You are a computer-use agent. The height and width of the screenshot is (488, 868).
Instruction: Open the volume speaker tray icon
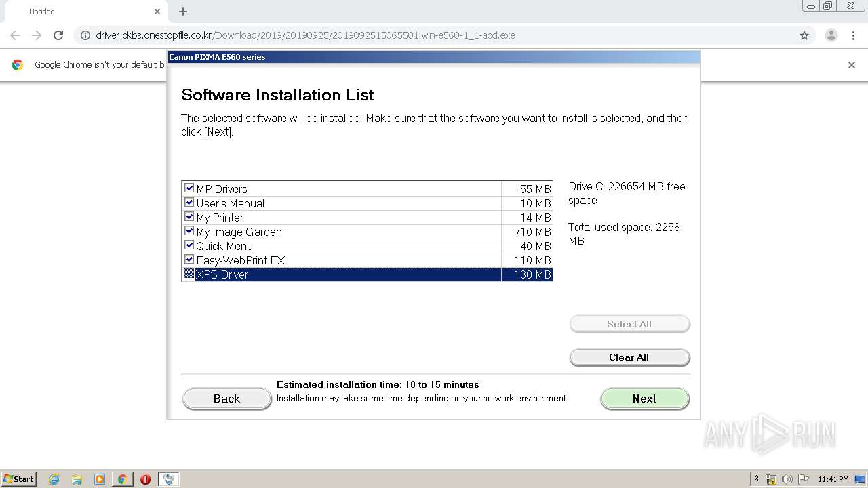click(x=787, y=479)
